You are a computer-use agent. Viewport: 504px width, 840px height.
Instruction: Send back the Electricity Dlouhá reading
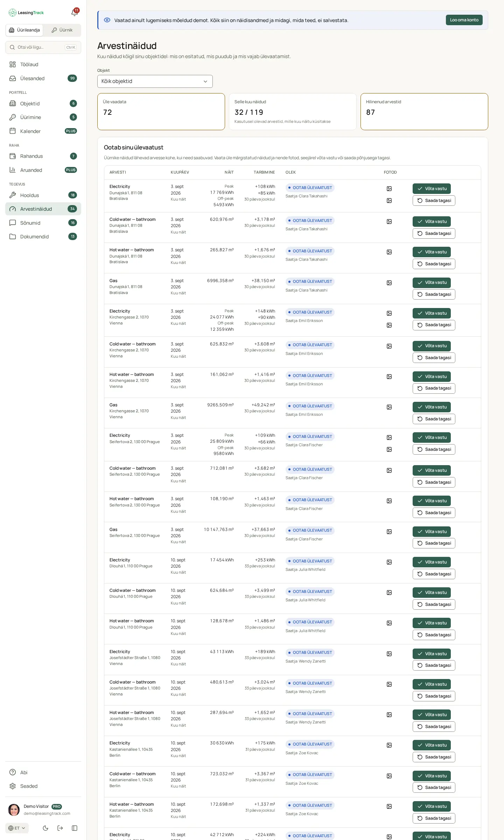[434, 574]
